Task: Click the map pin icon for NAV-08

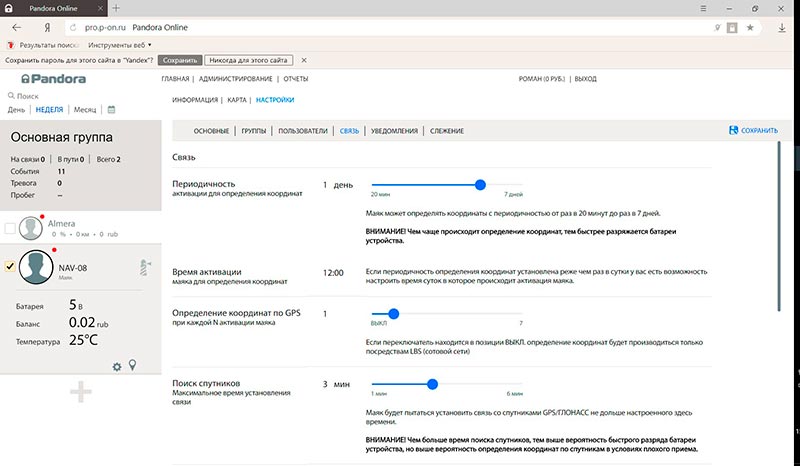Action: [x=132, y=366]
